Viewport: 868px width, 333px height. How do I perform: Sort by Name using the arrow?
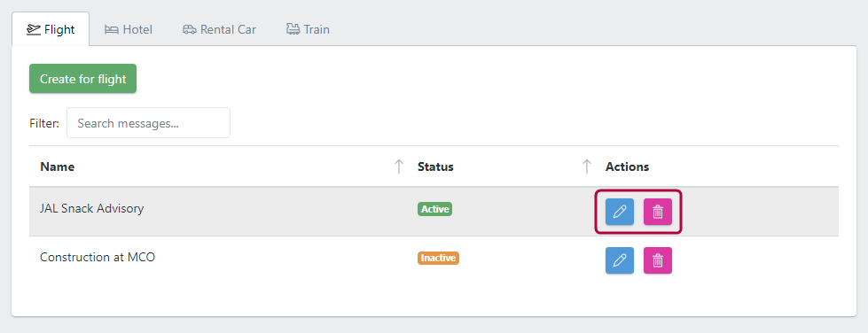click(399, 166)
